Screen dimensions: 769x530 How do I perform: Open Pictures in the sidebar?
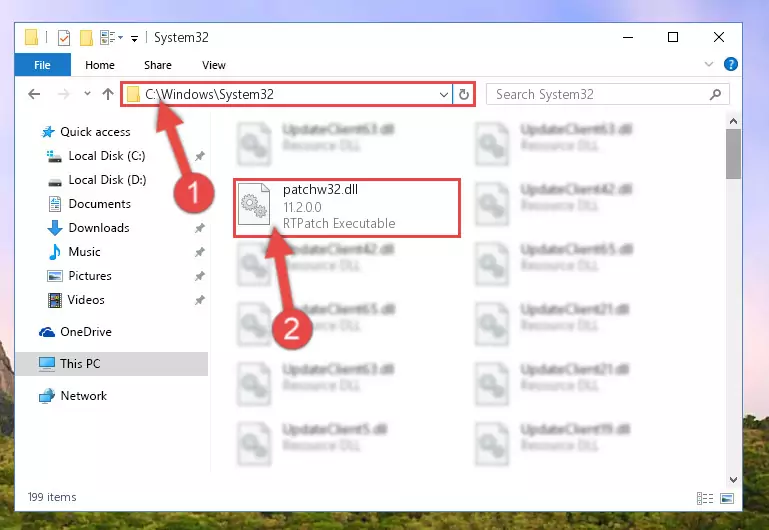click(x=90, y=276)
